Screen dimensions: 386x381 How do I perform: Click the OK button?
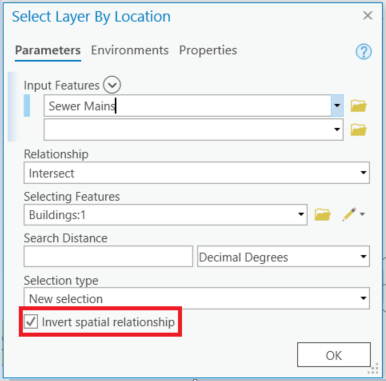334,355
